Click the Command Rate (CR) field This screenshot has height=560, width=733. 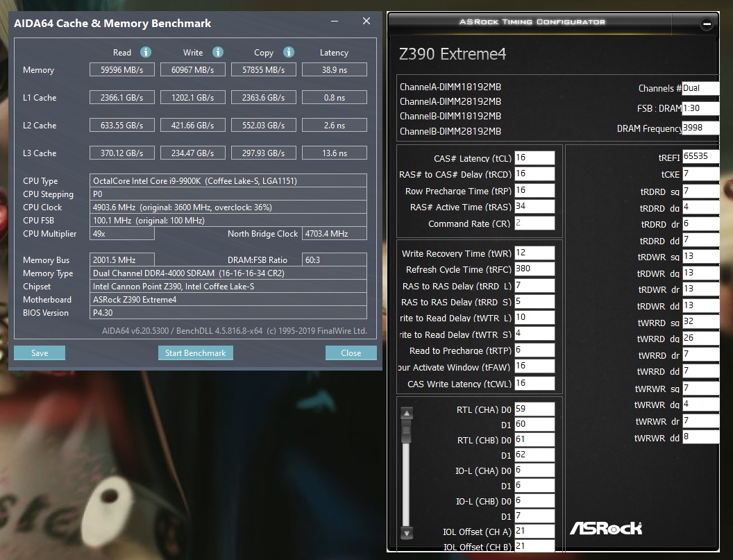tap(534, 223)
